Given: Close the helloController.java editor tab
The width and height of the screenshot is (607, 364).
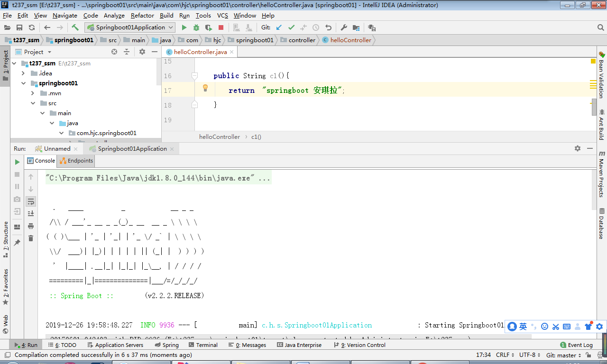Looking at the screenshot, I should 231,52.
